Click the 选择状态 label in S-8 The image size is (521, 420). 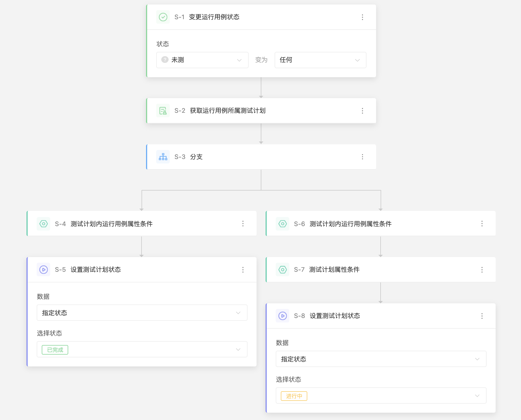click(x=288, y=379)
